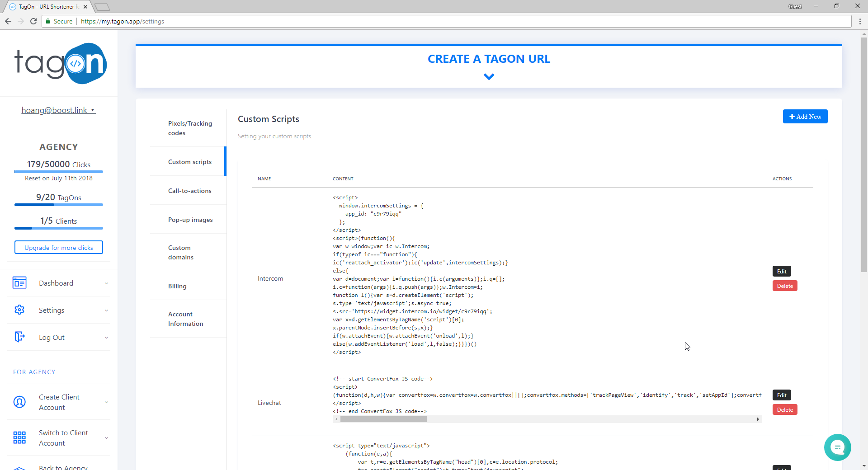Click the CONTENT column header

[x=343, y=179]
